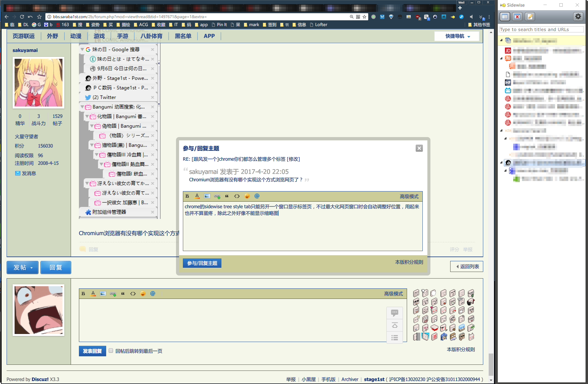Click the floating reply speech-bubble button
588x384 pixels.
point(395,313)
